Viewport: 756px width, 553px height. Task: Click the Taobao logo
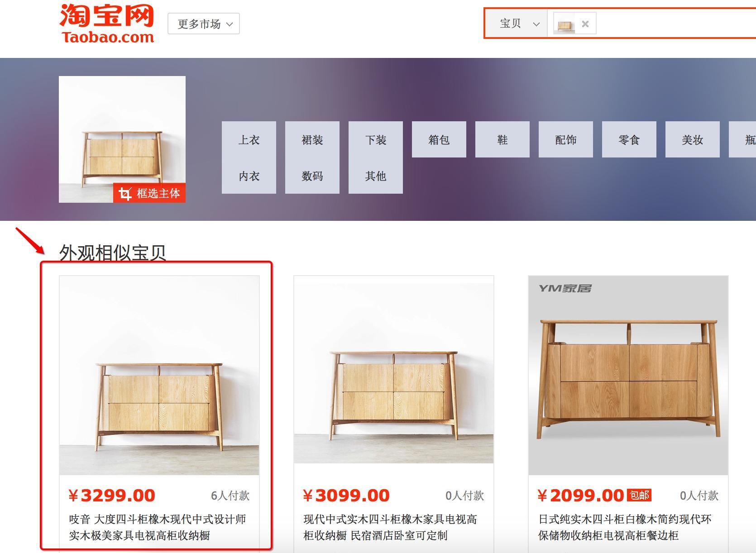pyautogui.click(x=107, y=24)
